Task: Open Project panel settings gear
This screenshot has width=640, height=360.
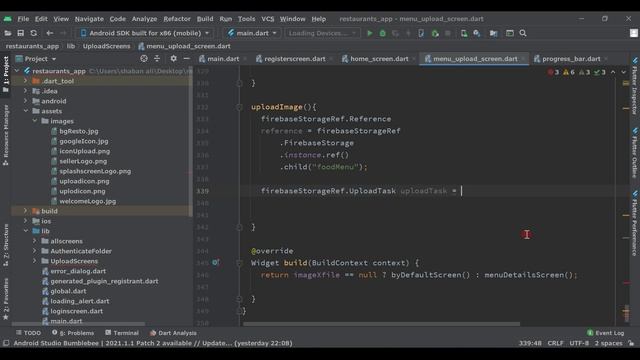Action: (173, 59)
